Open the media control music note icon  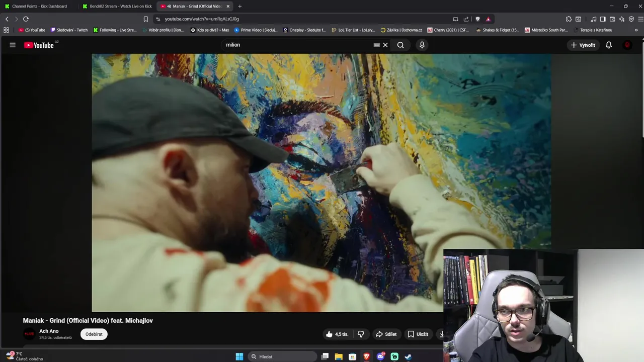point(594,19)
